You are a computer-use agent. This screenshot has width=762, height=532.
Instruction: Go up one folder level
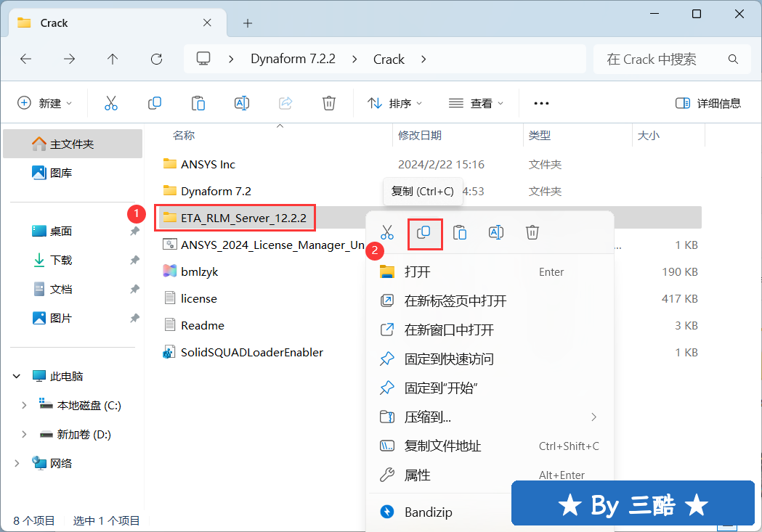pos(113,60)
